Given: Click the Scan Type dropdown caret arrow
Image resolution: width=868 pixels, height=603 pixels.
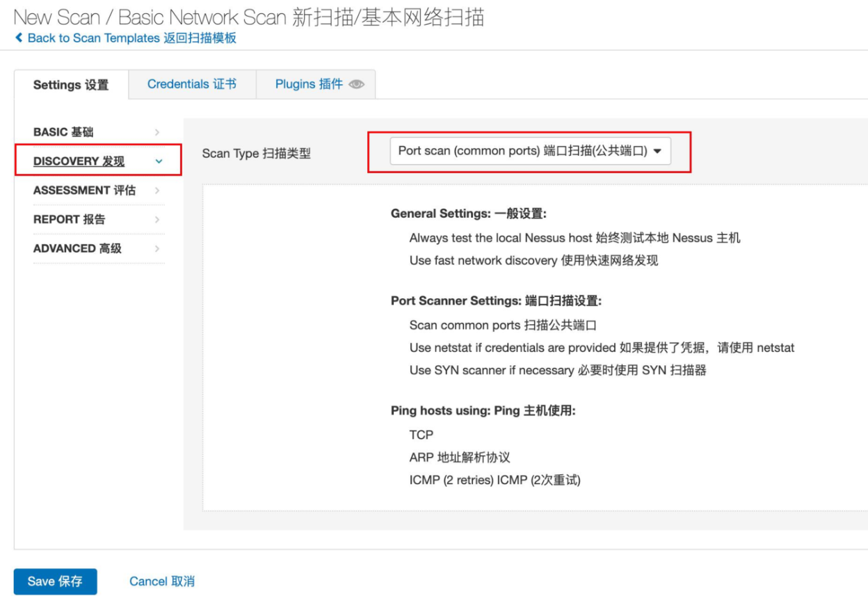Looking at the screenshot, I should (657, 151).
